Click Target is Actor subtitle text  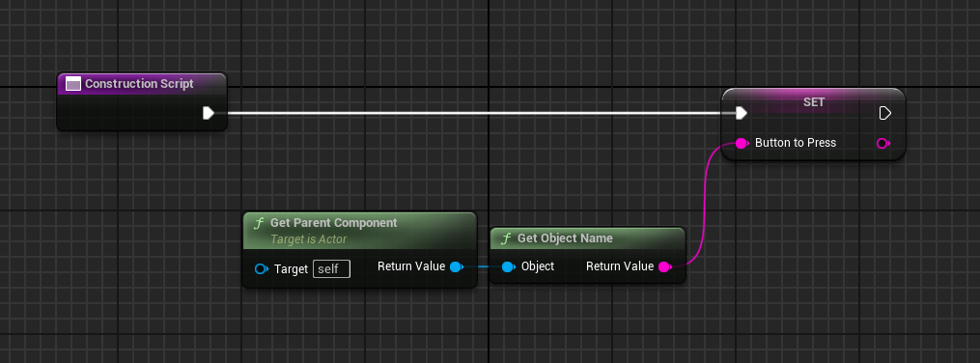click(309, 239)
